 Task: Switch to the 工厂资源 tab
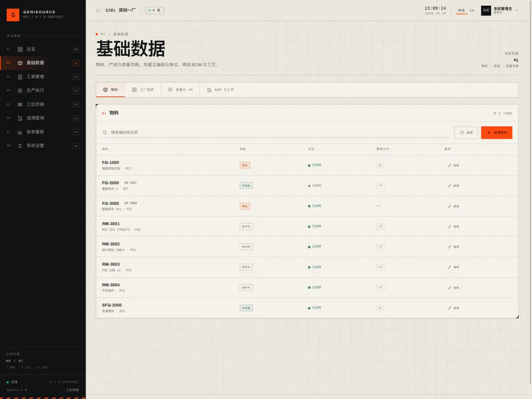coord(143,90)
